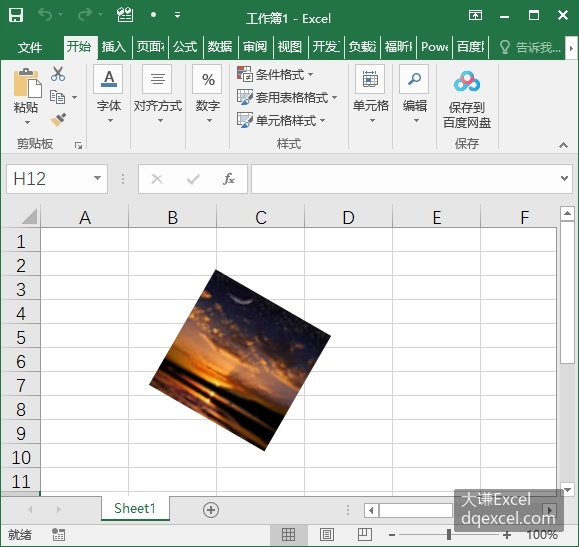Screen dimensions: 579x547
Task: Expand the Name Box dropdown arrow
Action: pyautogui.click(x=97, y=178)
